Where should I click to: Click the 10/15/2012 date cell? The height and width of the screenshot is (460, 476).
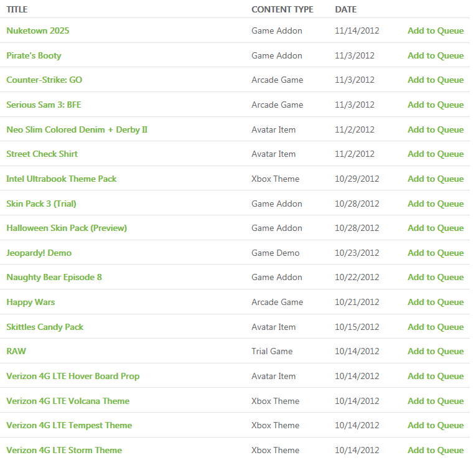(x=357, y=327)
